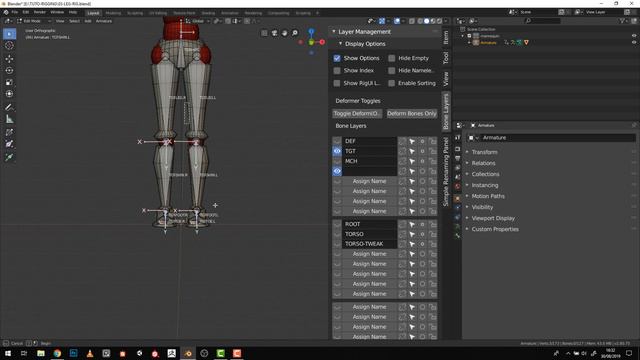The width and height of the screenshot is (640, 360).
Task: Click the Windows Start button
Action: point(8,353)
